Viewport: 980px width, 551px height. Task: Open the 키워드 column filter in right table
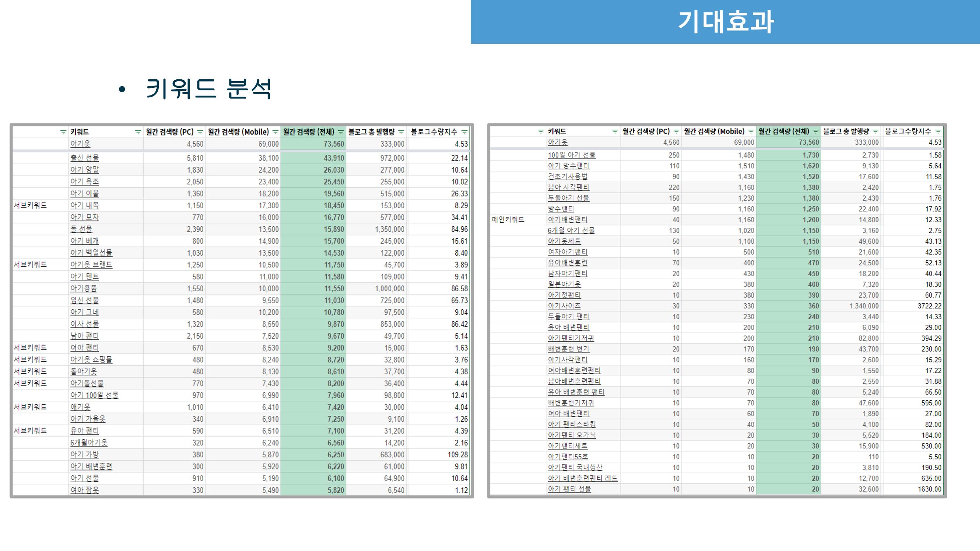615,132
